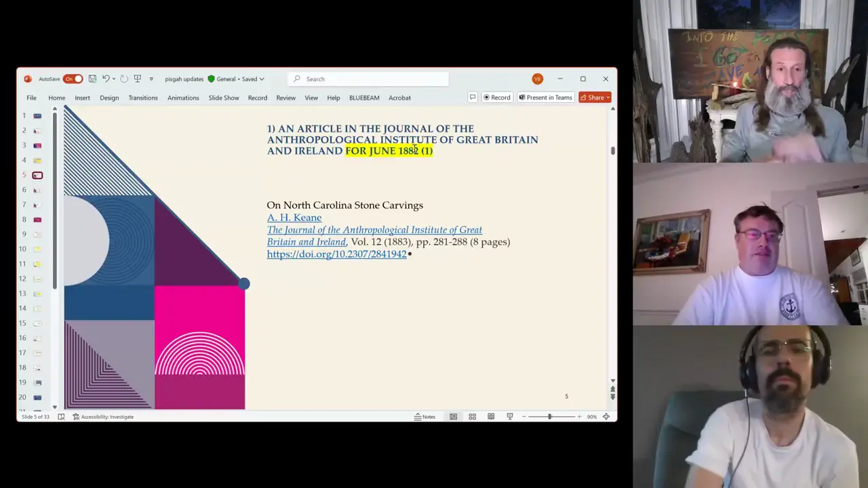Image resolution: width=868 pixels, height=488 pixels.
Task: Click the Undo arrow icon
Action: click(x=106, y=79)
